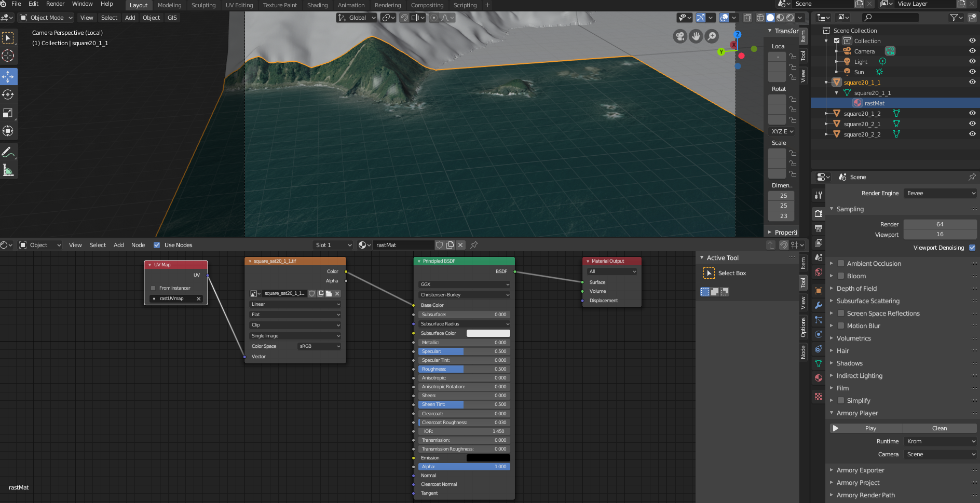Click the rastMat material name field
The width and height of the screenshot is (980, 503).
click(403, 245)
